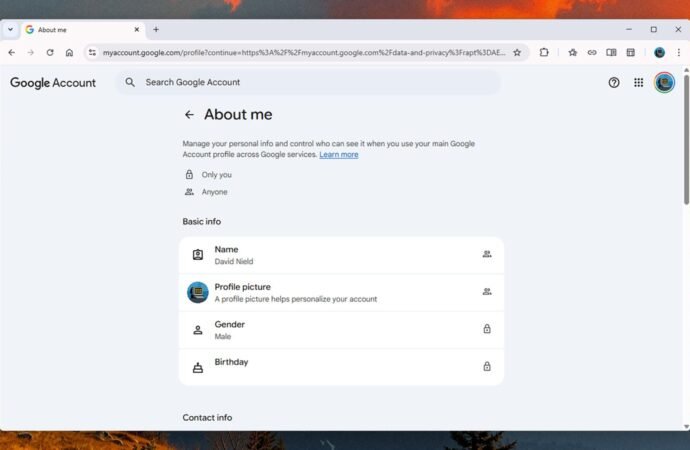
Task: Close the About me tab
Action: (x=137, y=29)
